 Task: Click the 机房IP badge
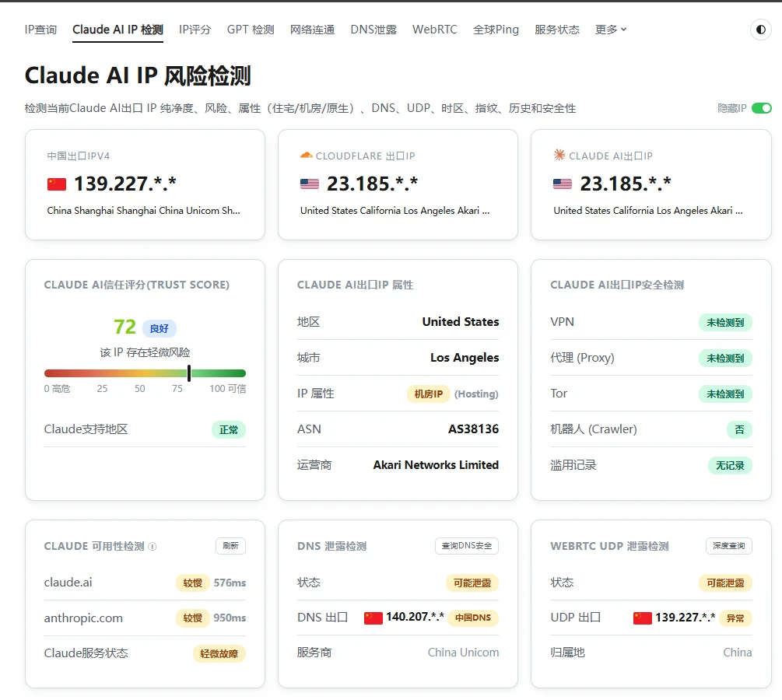coord(429,394)
